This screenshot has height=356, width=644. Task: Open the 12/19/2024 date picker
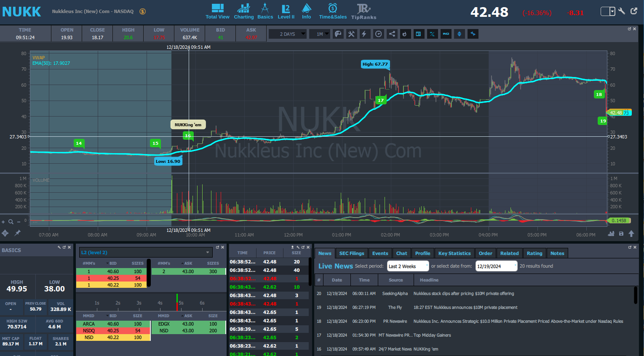coord(496,266)
